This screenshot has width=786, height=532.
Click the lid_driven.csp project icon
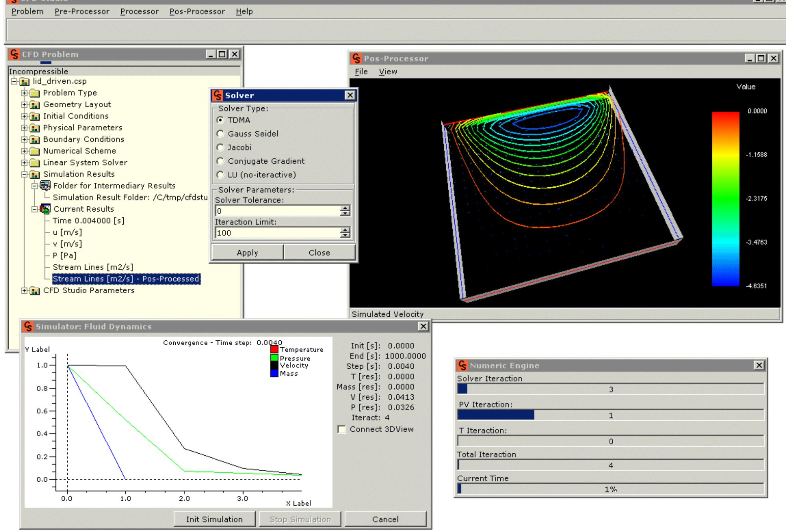pyautogui.click(x=25, y=82)
